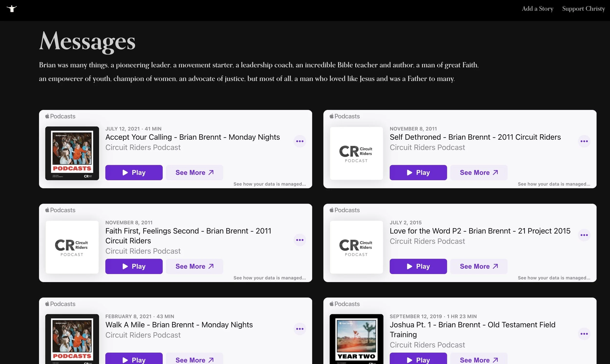Select title 'Accept Your Calling - Brian Brennt - Monday Nights'

point(193,137)
